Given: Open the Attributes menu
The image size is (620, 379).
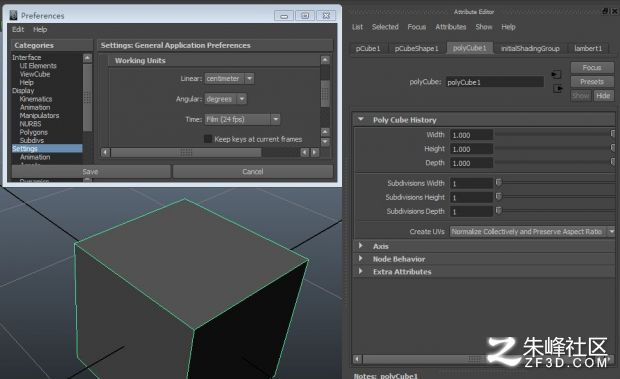Looking at the screenshot, I should tap(451, 27).
